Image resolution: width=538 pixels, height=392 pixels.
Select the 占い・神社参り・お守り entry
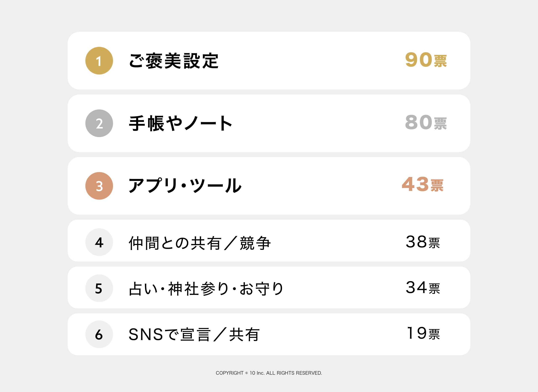pos(206,289)
